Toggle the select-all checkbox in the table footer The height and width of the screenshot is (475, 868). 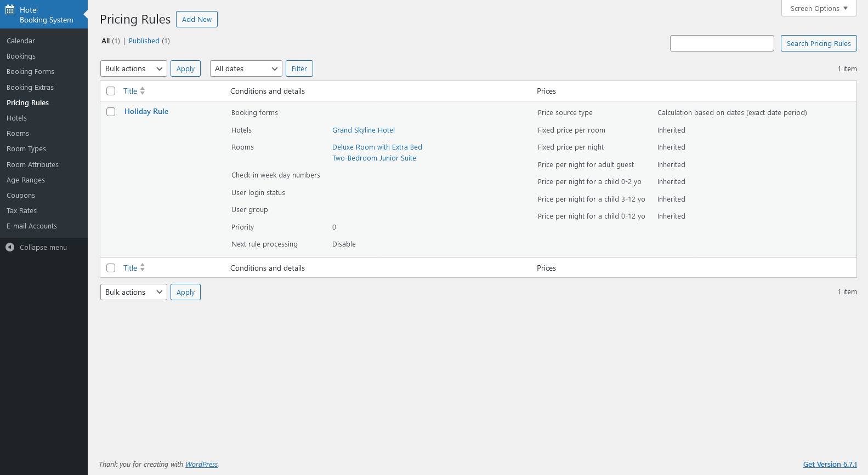pos(111,268)
